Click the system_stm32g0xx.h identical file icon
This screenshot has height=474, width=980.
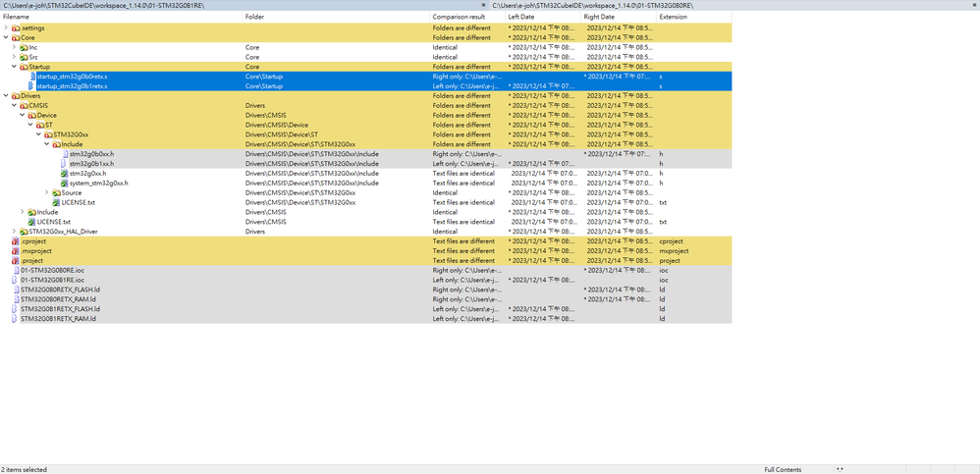click(x=65, y=183)
